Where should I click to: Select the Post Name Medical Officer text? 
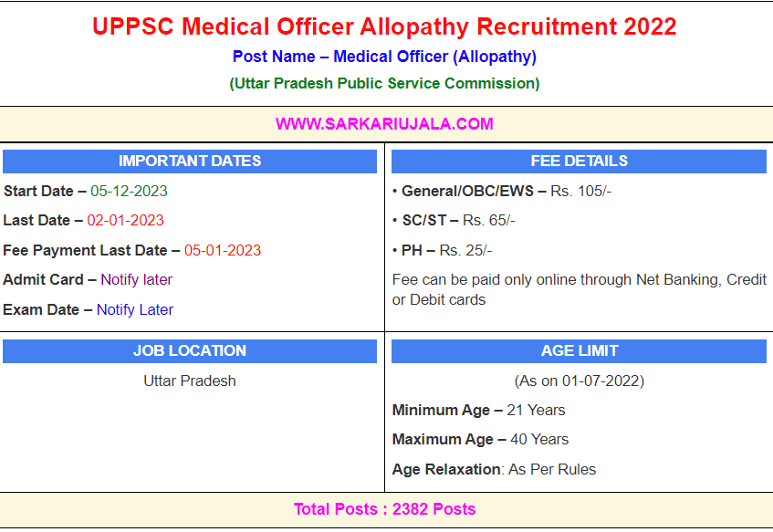tap(384, 57)
